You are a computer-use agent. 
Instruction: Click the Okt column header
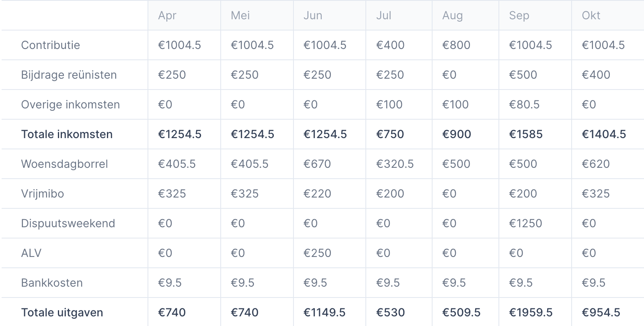pos(591,15)
